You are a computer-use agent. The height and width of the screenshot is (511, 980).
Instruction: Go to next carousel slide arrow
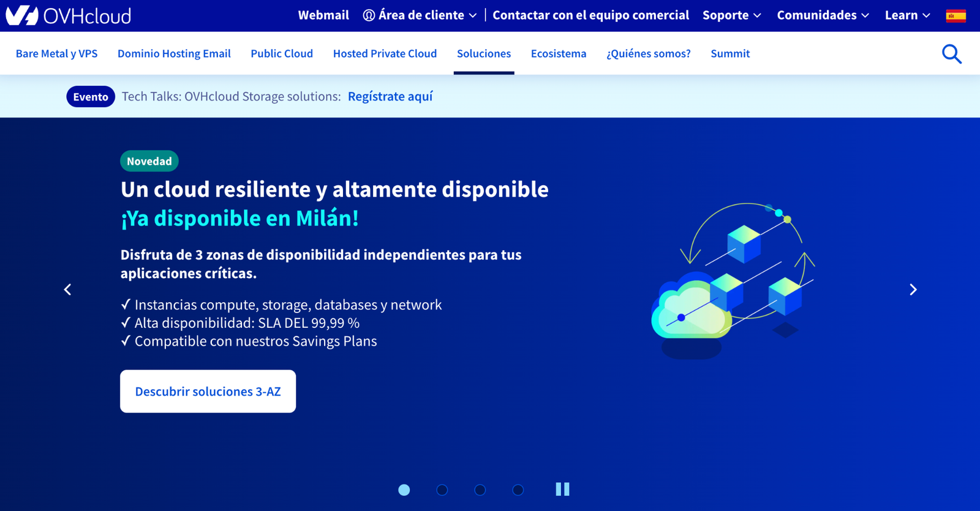913,289
